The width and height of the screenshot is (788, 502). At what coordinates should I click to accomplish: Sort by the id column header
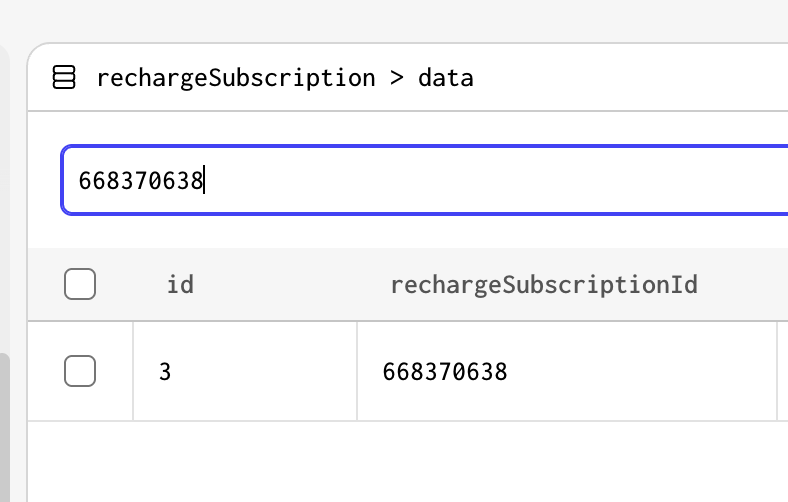click(x=180, y=284)
